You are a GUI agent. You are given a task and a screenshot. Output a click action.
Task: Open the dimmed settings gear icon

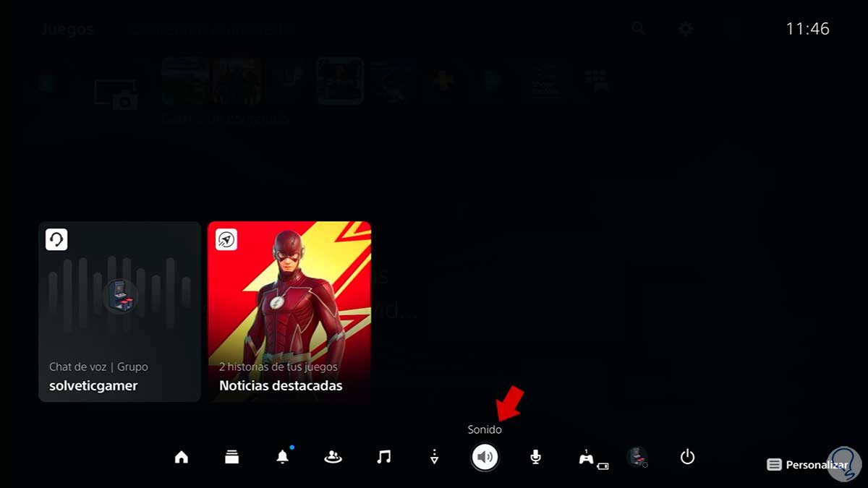(686, 28)
